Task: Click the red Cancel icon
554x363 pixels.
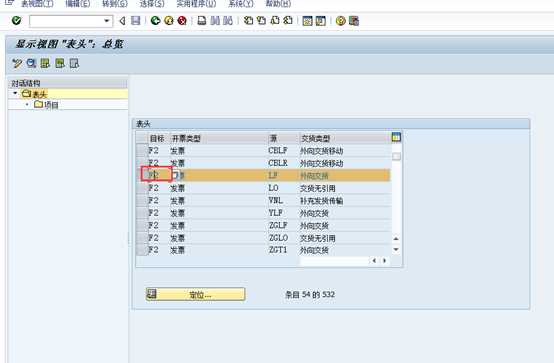Action: (182, 21)
